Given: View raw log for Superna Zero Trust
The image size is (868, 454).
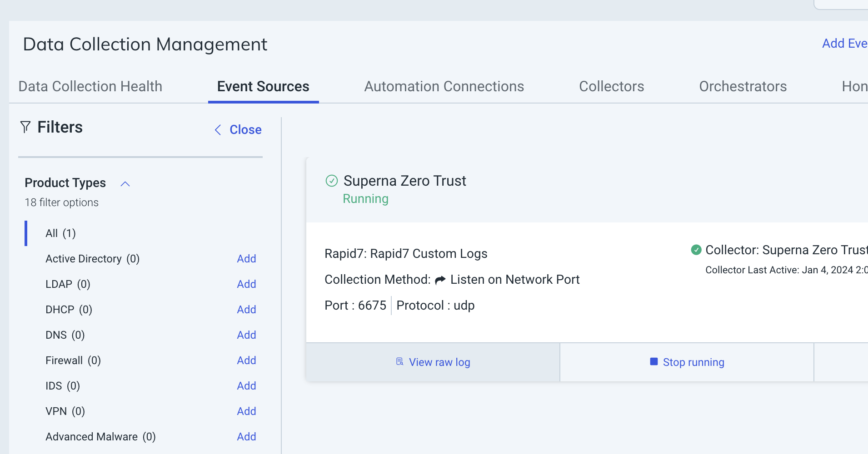Looking at the screenshot, I should coord(432,362).
